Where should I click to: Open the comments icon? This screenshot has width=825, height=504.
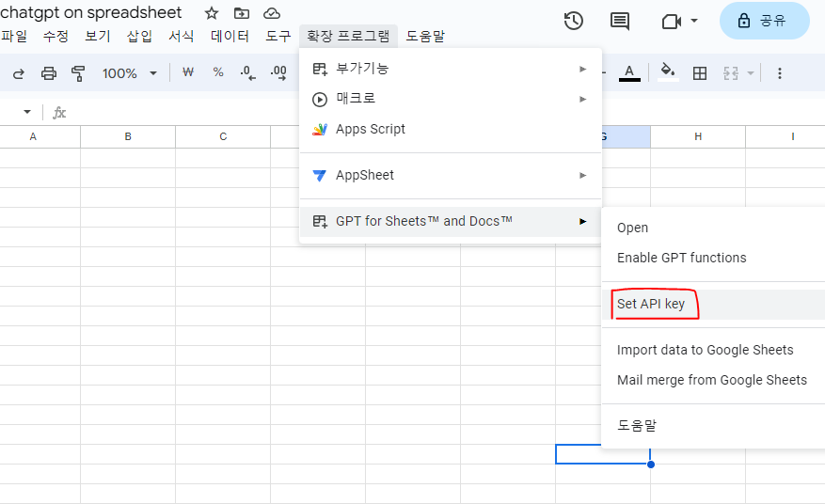coord(620,22)
